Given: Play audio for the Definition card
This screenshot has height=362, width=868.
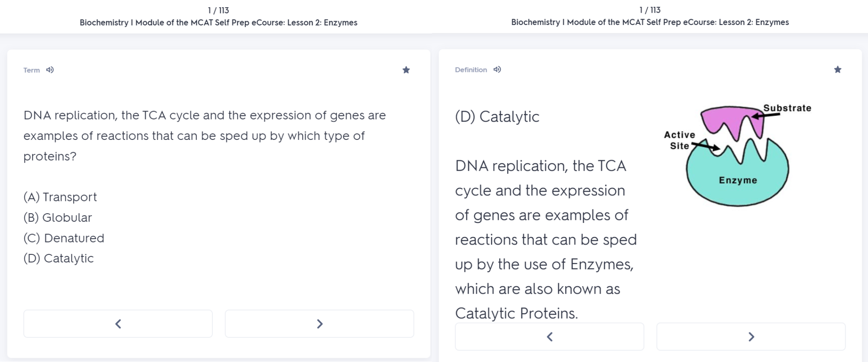Looking at the screenshot, I should point(497,70).
